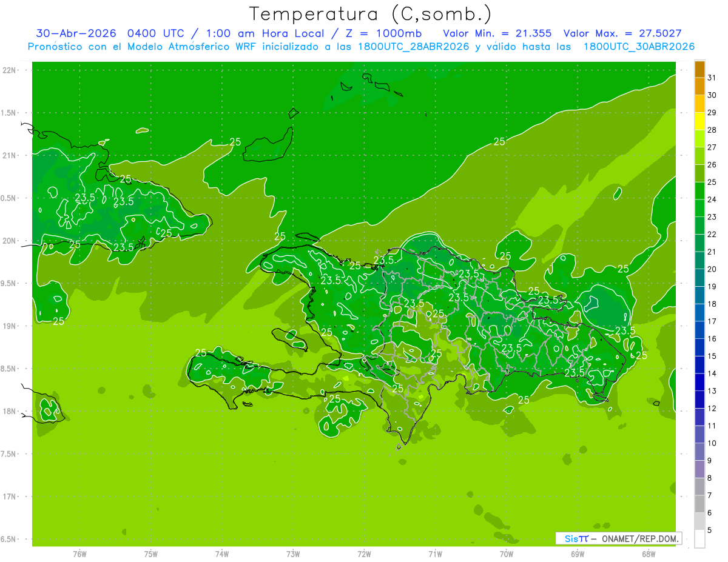
Task: Click the Valor Min. = 21.355 text
Action: [x=497, y=33]
